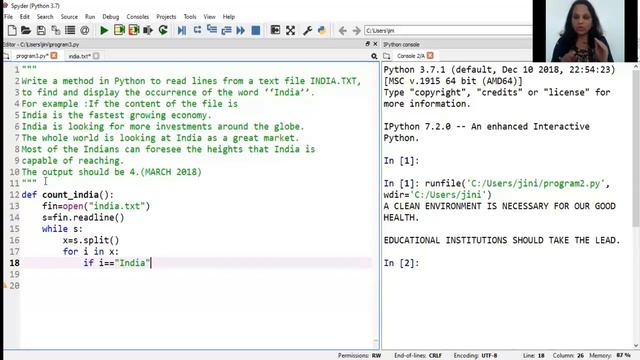Viewport: 640px width, 360px height.
Task: Switch to program3.py editor tab
Action: [x=32, y=56]
